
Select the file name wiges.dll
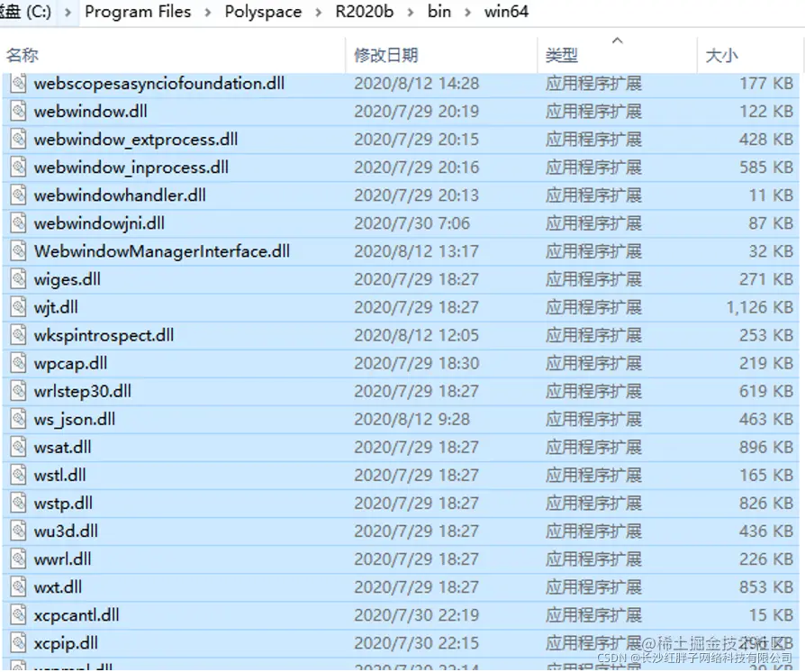[68, 279]
